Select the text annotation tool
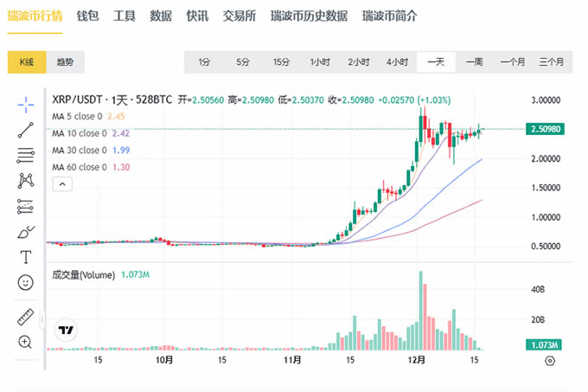Image resolution: width=588 pixels, height=392 pixels. click(x=26, y=257)
